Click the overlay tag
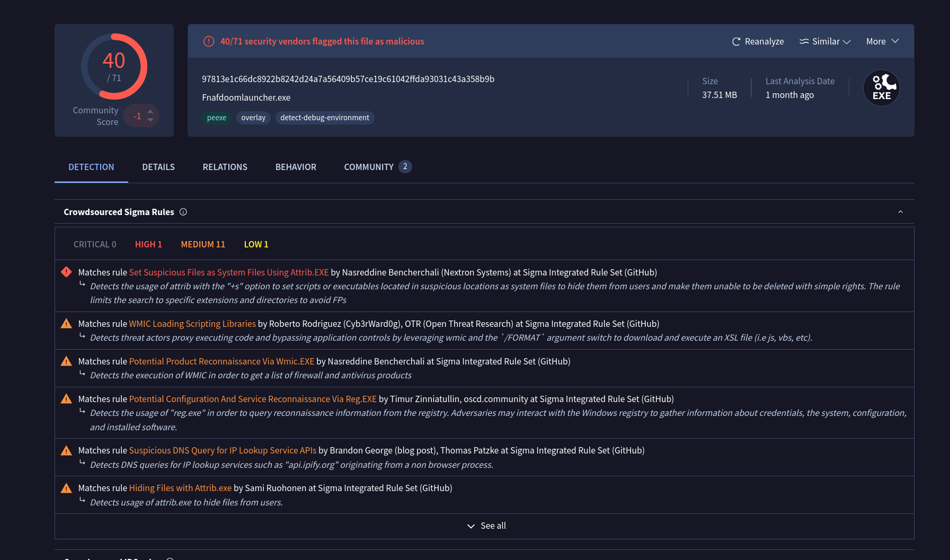This screenshot has height=560, width=950. 253,118
